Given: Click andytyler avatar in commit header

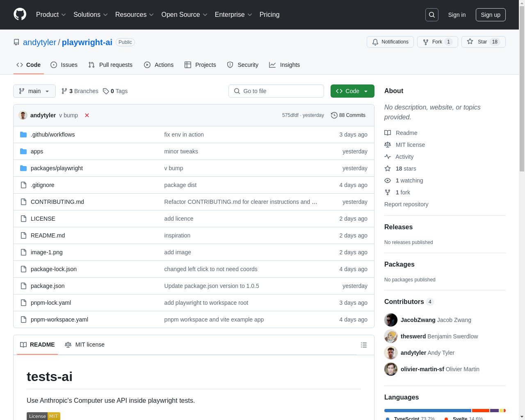Looking at the screenshot, I should [x=23, y=115].
